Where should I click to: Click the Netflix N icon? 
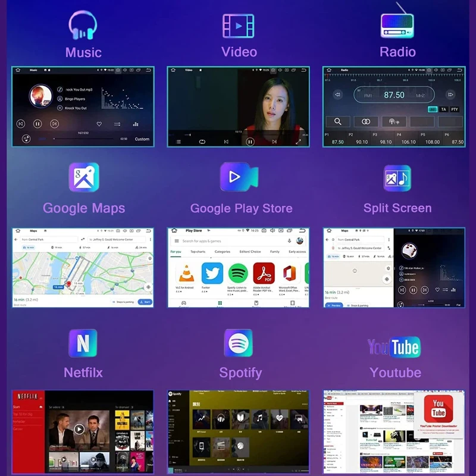[83, 343]
